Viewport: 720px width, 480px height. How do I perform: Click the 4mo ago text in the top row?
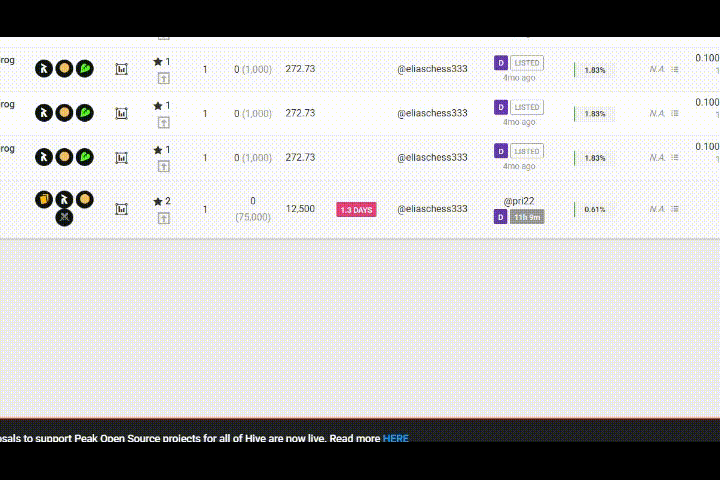tap(519, 78)
